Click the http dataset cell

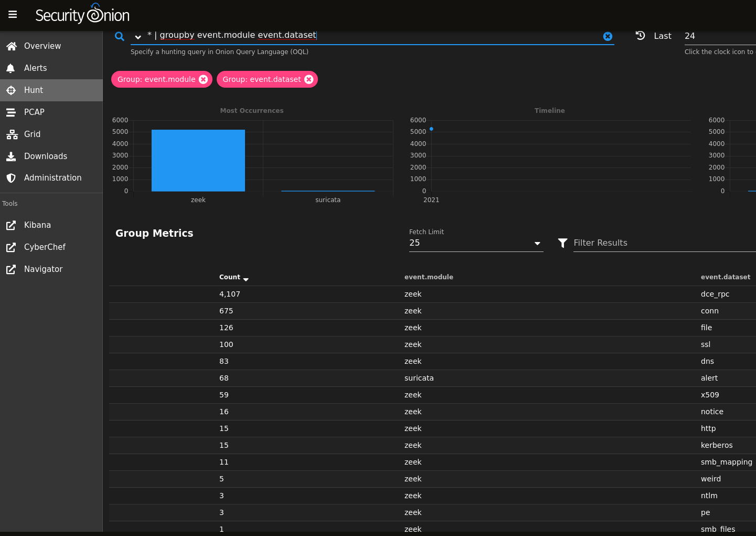(708, 428)
